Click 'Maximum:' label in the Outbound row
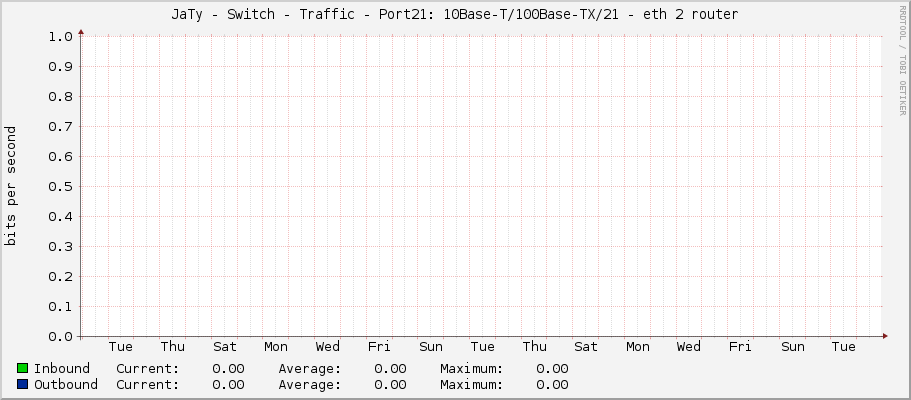Viewport: 911px width, 400px height. tap(472, 384)
